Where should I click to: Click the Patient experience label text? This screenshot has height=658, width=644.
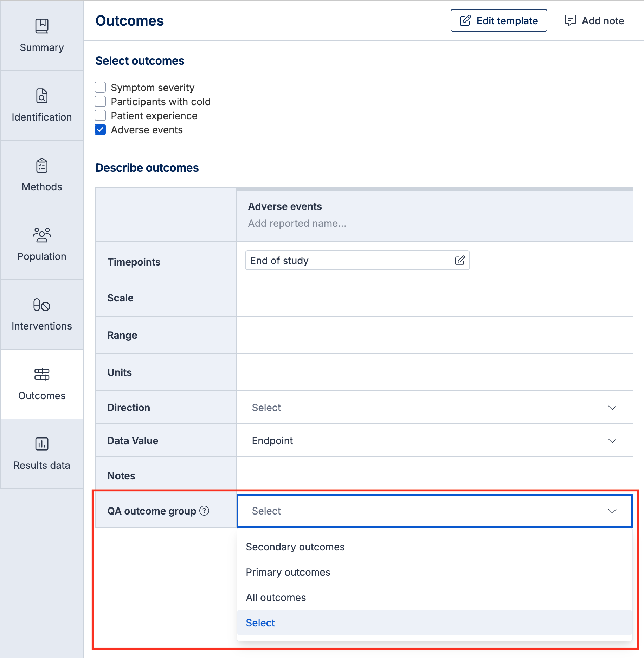click(x=154, y=116)
